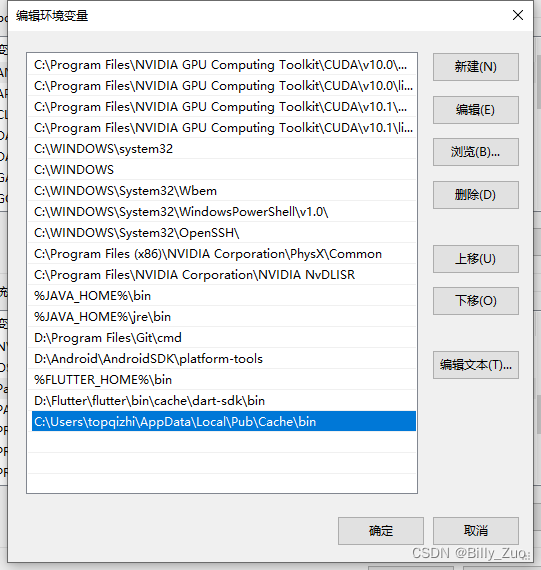Select the WindowsPowerShell\v1.0\ path entry
Screen dimensions: 541x570
(x=222, y=212)
